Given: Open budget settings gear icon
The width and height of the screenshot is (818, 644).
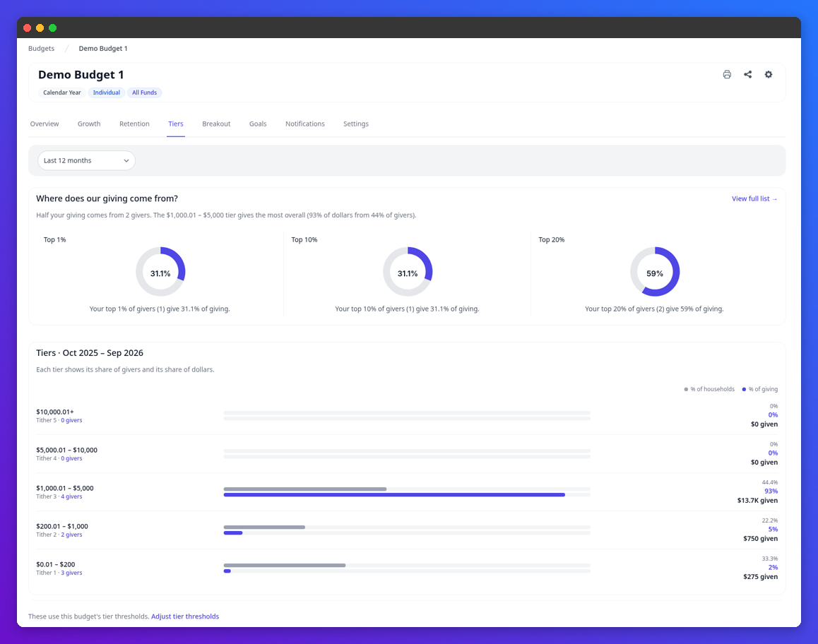Looking at the screenshot, I should tap(769, 75).
